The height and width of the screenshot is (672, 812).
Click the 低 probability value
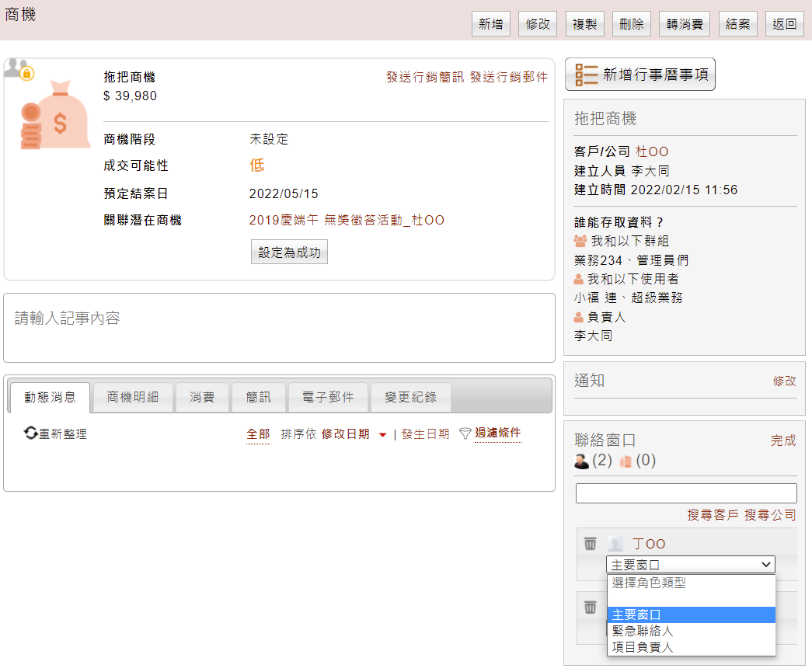point(257,165)
